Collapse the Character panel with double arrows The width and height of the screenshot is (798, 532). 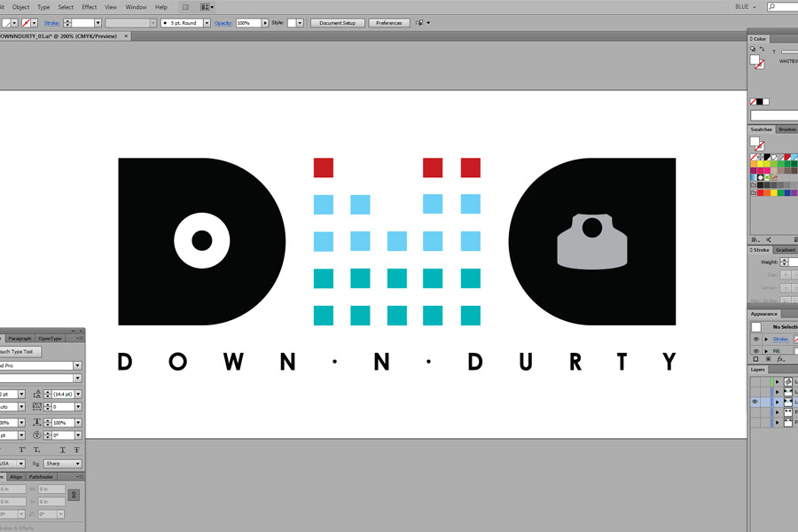[x=74, y=331]
